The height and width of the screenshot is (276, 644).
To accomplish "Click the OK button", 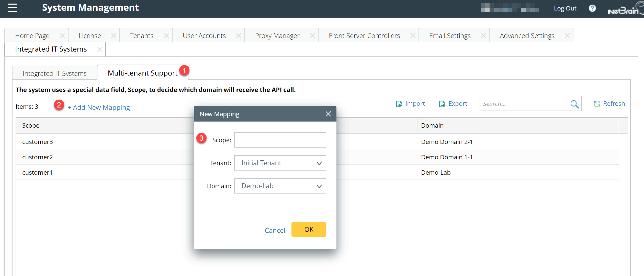I will [x=309, y=229].
